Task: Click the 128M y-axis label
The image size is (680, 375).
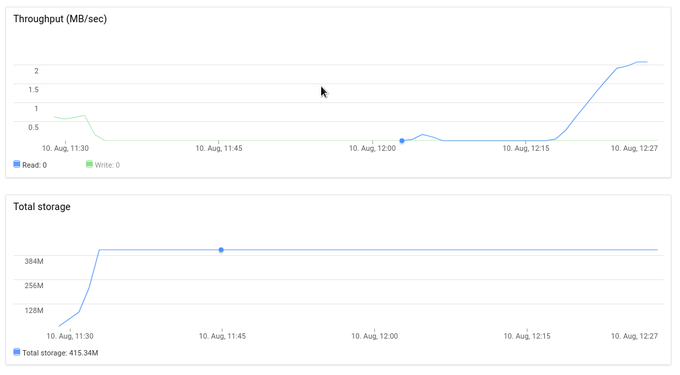Action: click(34, 310)
